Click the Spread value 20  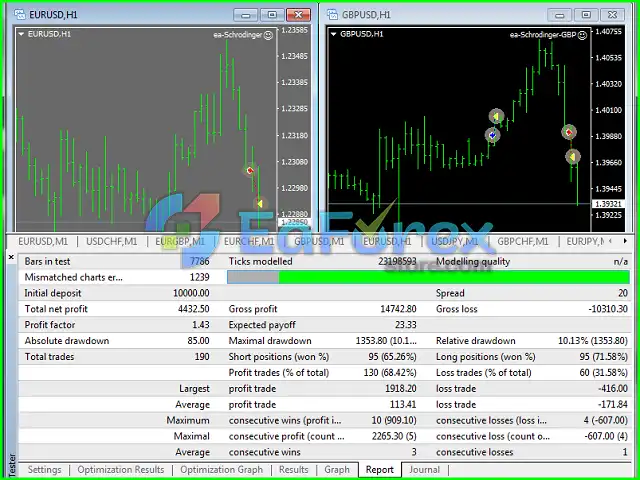click(x=623, y=293)
